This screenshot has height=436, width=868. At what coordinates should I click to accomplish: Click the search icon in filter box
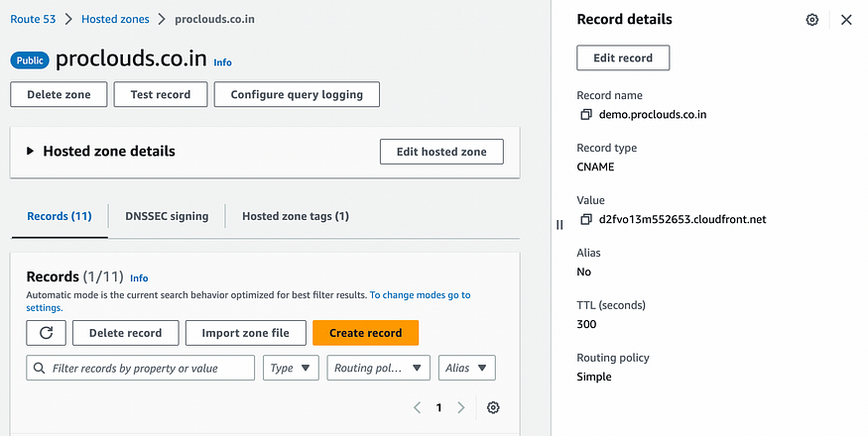(x=39, y=368)
